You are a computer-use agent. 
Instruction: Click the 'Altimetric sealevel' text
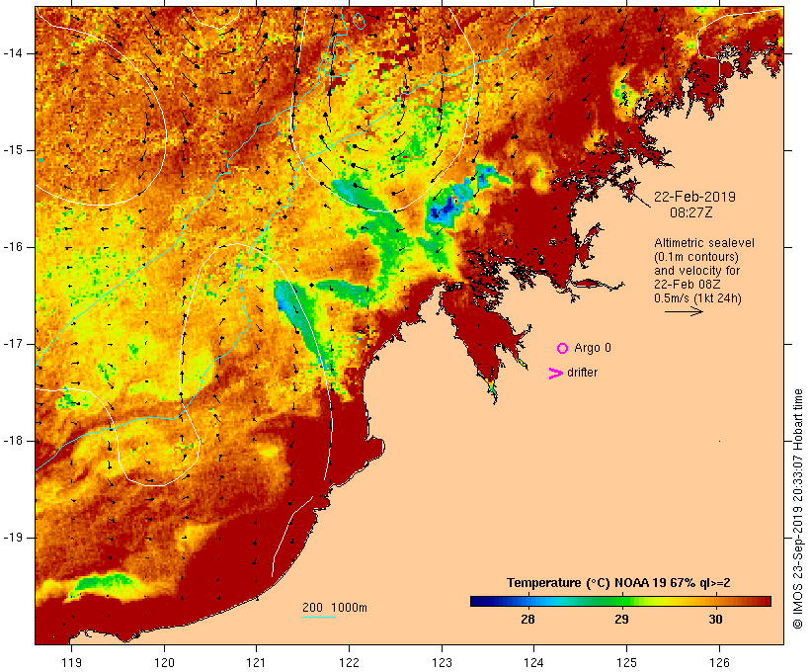[x=704, y=243]
